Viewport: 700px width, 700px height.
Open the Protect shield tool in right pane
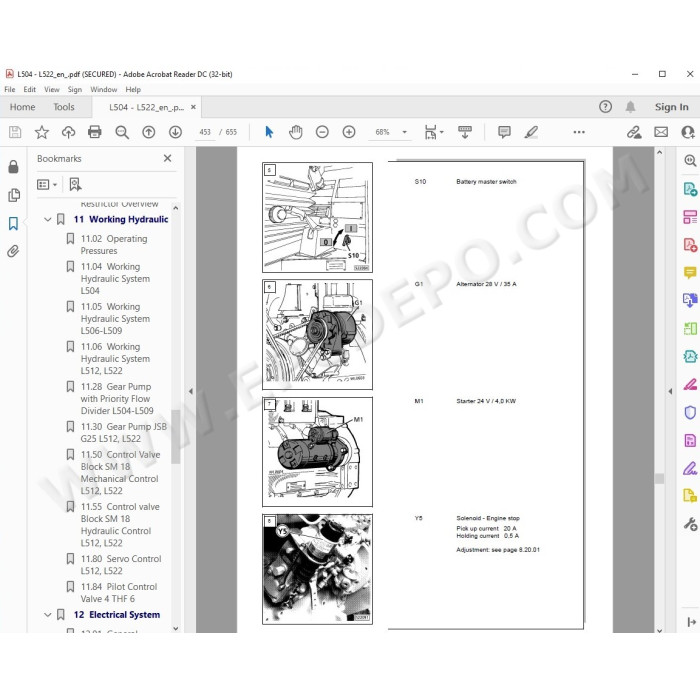(690, 412)
